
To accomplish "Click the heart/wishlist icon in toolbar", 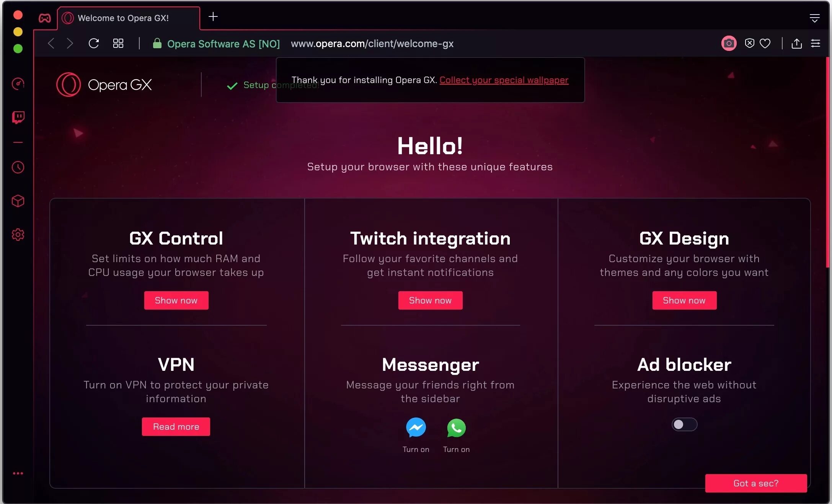I will (x=766, y=43).
